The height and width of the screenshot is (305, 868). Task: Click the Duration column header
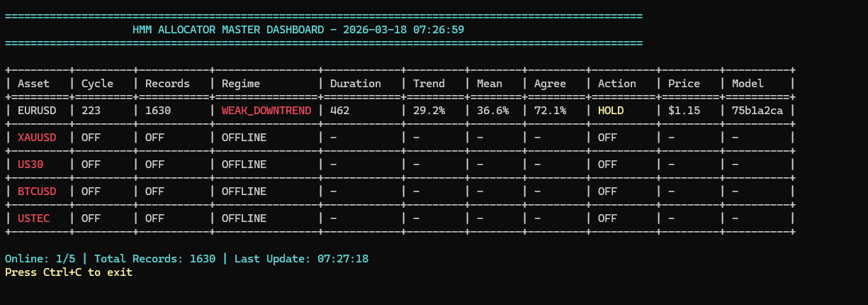(356, 84)
